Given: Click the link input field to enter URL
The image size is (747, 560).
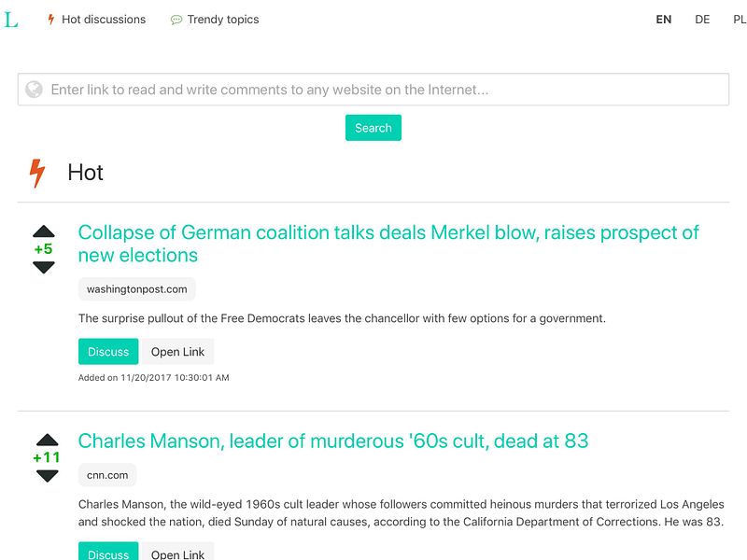Looking at the screenshot, I should point(373,89).
